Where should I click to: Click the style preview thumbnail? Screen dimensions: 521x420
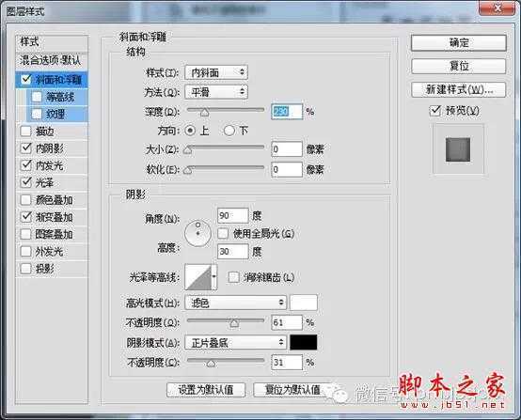click(458, 149)
